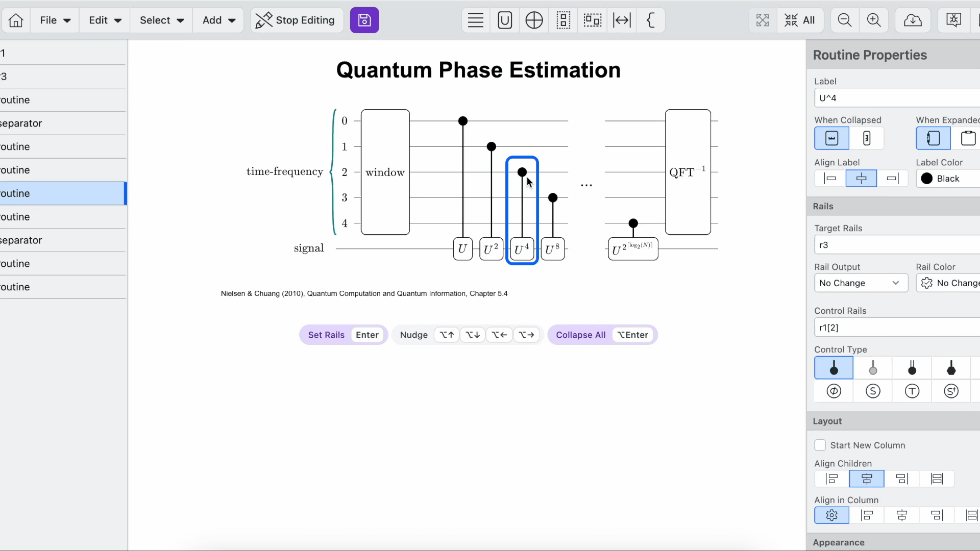Expand the Add menu dropdown
This screenshot has height=551, width=980.
tap(218, 20)
